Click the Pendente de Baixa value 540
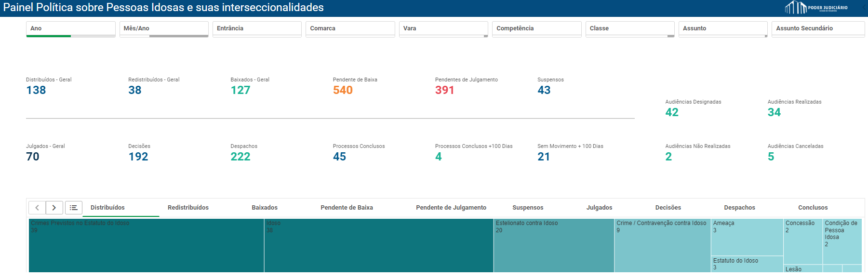 (x=343, y=90)
